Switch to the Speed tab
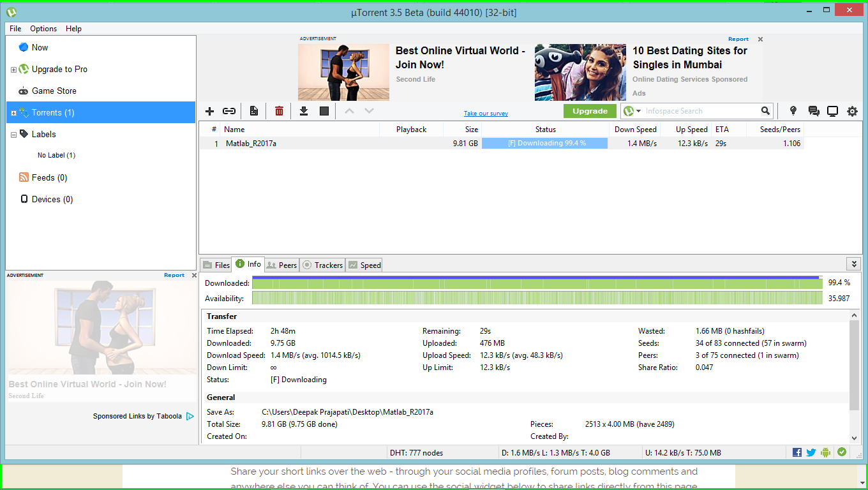Viewport: 868px width, 490px height. [x=364, y=265]
